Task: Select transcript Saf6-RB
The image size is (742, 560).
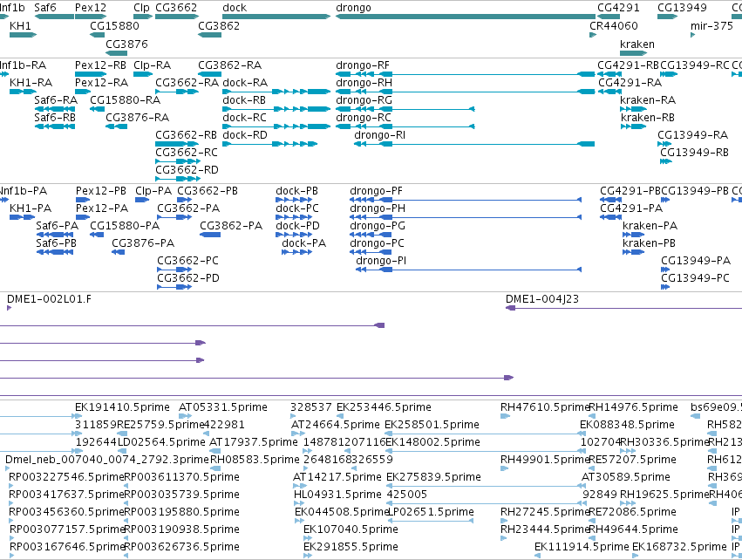Action: tap(55, 118)
